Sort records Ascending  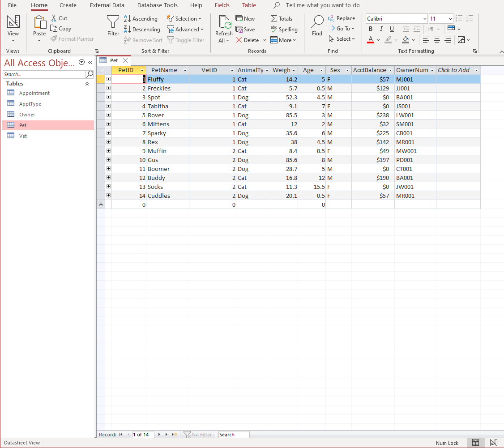click(141, 18)
